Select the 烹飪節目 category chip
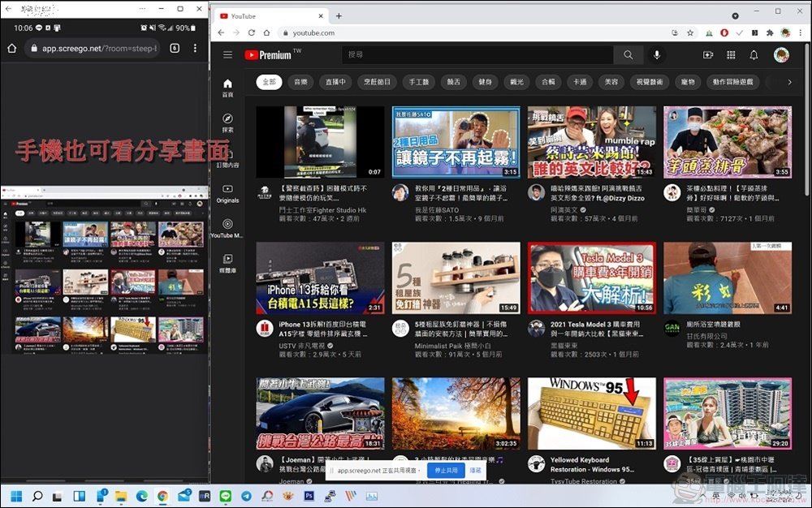Viewport: 812px width, 508px height. [x=377, y=82]
